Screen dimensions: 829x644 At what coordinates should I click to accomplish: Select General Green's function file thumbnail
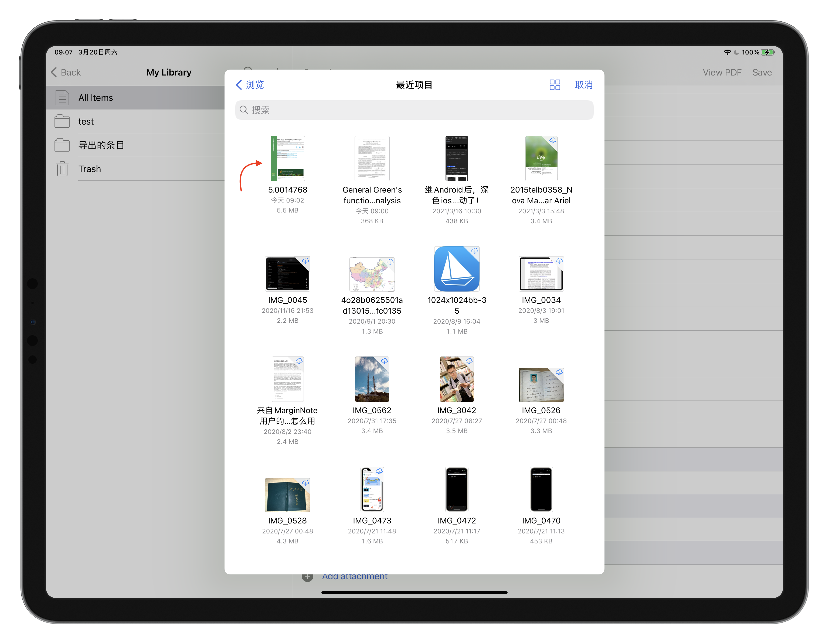click(x=372, y=159)
